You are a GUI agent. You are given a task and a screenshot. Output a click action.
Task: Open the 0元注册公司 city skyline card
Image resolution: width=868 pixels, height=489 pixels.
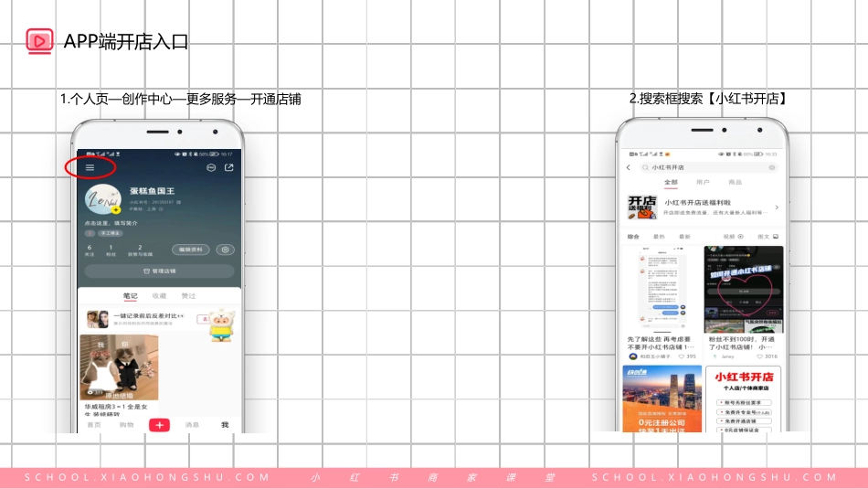(x=662, y=399)
